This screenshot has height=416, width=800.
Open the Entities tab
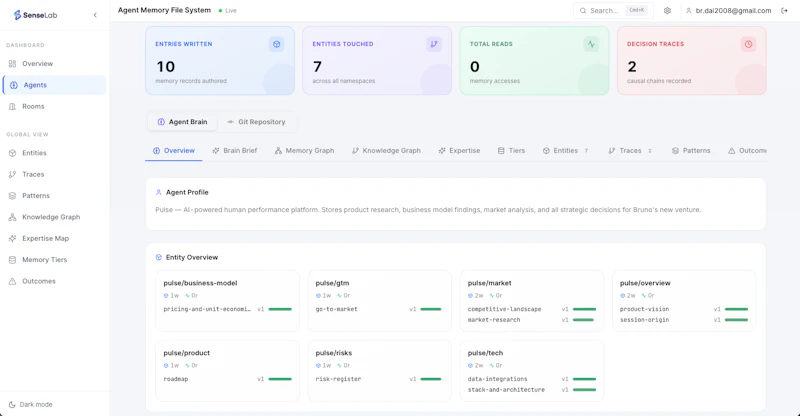coord(565,151)
